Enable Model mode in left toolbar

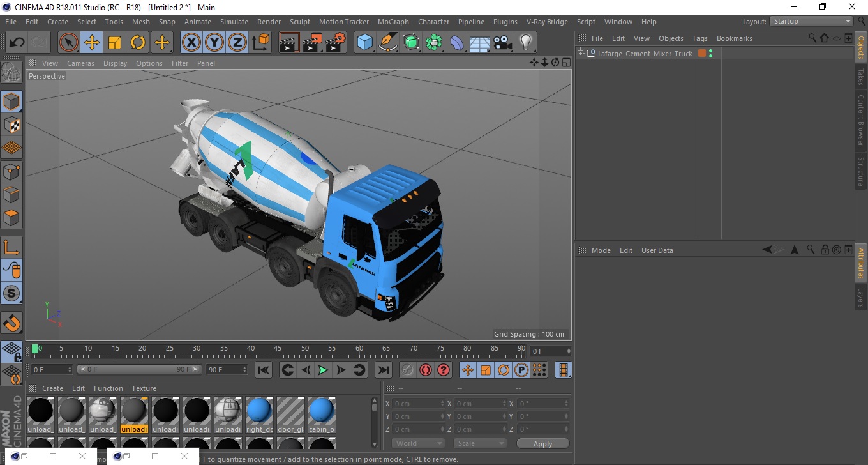[x=11, y=102]
